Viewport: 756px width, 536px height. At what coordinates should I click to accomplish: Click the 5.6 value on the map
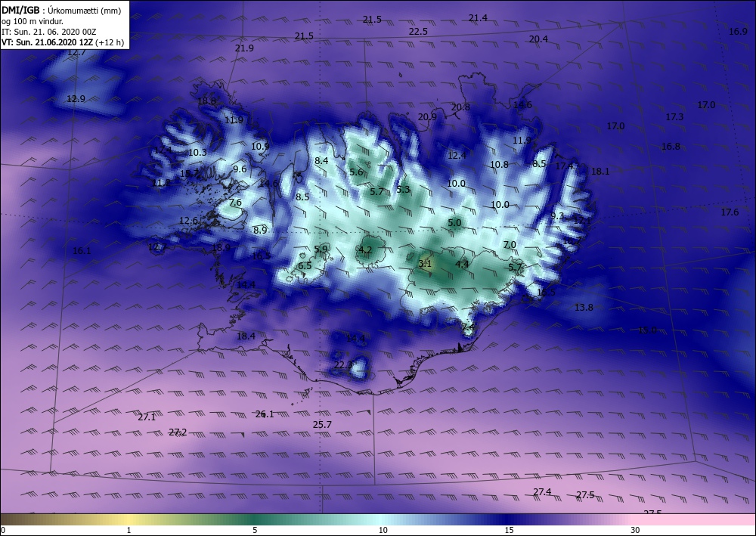click(x=356, y=172)
